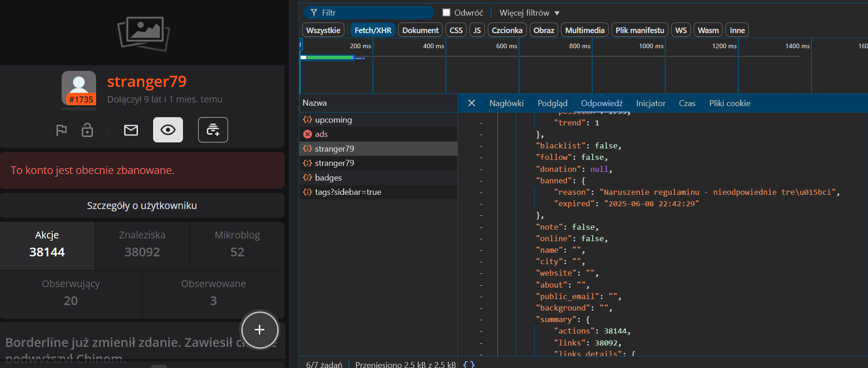The width and height of the screenshot is (868, 368).
Task: Switch to the Nagłówki tab
Action: pyautogui.click(x=506, y=103)
